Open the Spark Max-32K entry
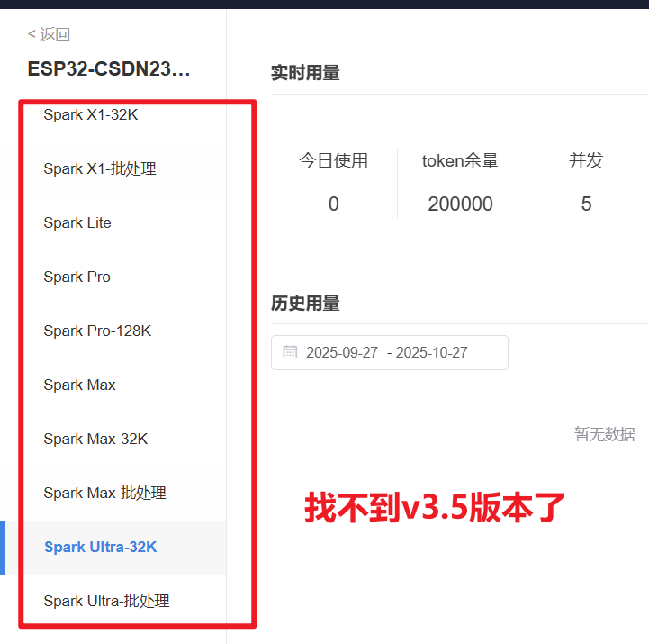This screenshot has height=644, width=649. [95, 439]
